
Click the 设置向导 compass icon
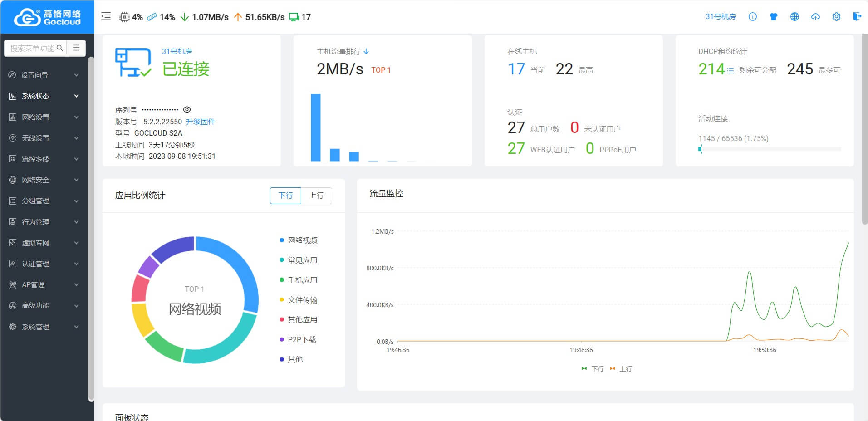click(13, 75)
